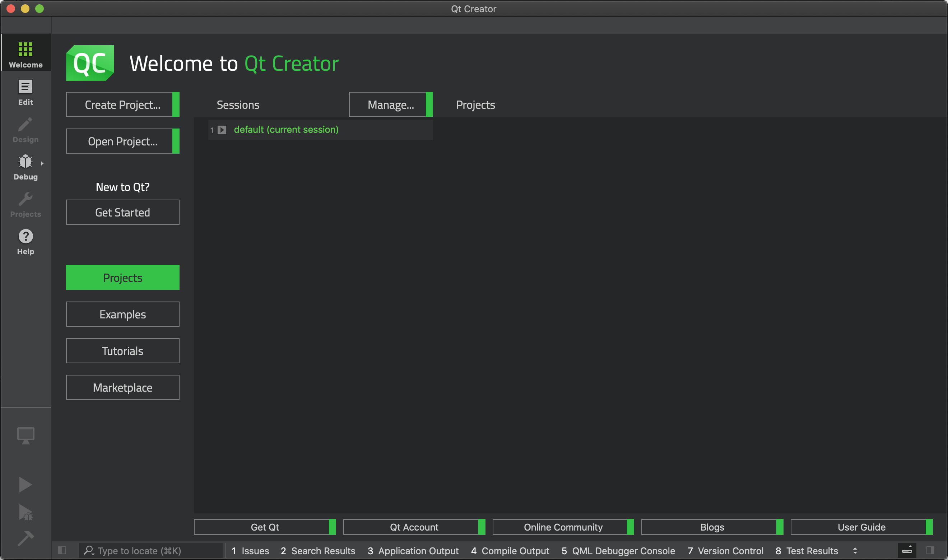The width and height of the screenshot is (948, 560).
Task: Open the output panes chooser arrows
Action: (855, 551)
